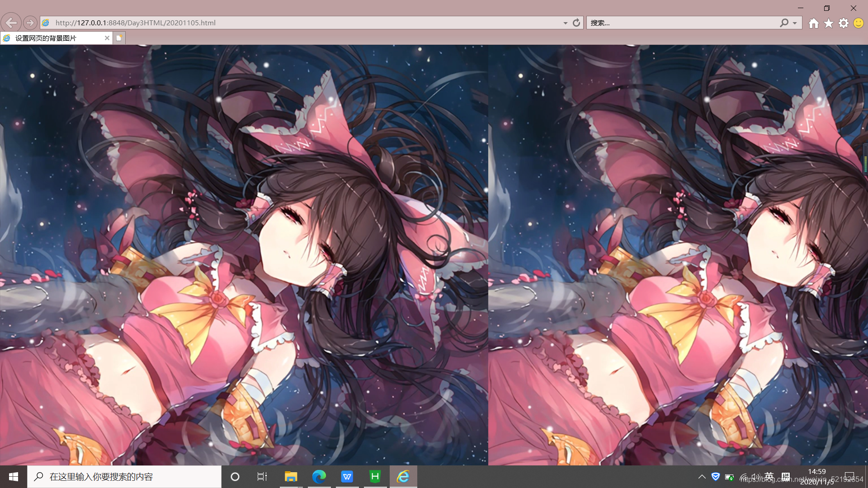Restore down the browser window
Image resolution: width=868 pixels, height=488 pixels.
(827, 8)
